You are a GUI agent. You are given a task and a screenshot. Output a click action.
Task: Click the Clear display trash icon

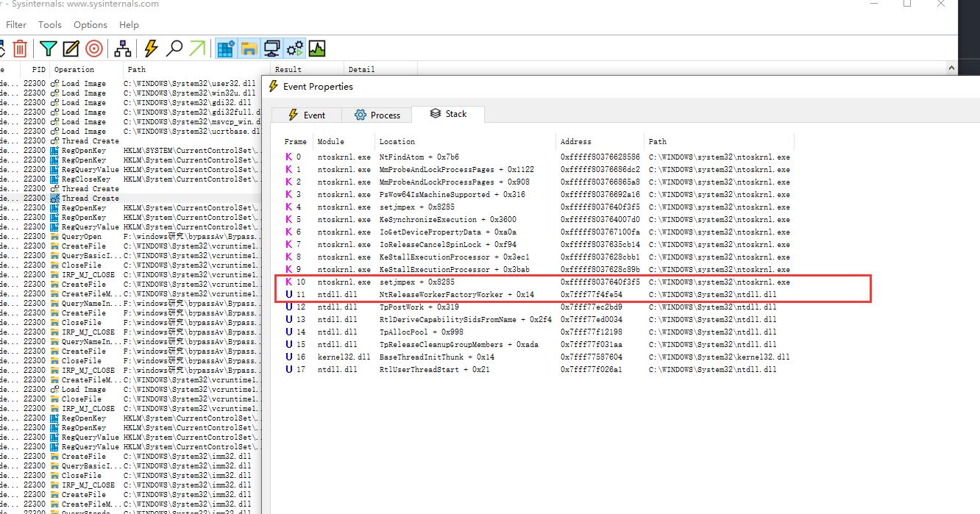(x=20, y=49)
